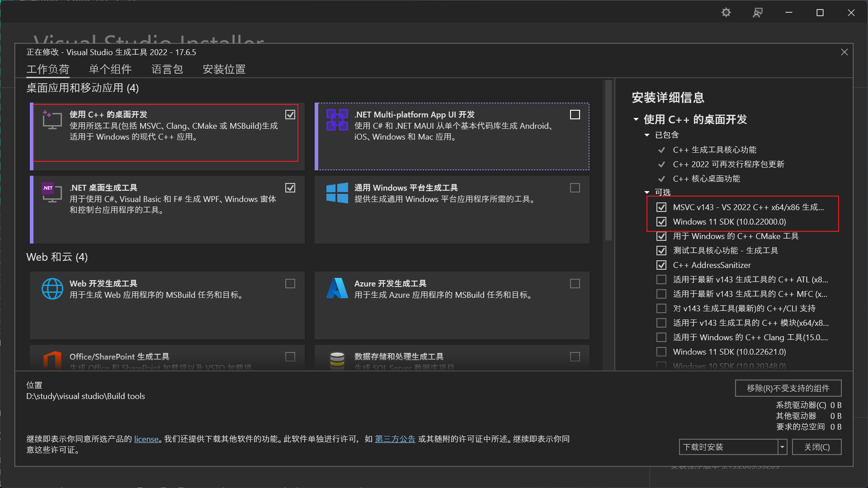Click the .NET MAUI workload icon
The image size is (868, 488).
(x=337, y=120)
